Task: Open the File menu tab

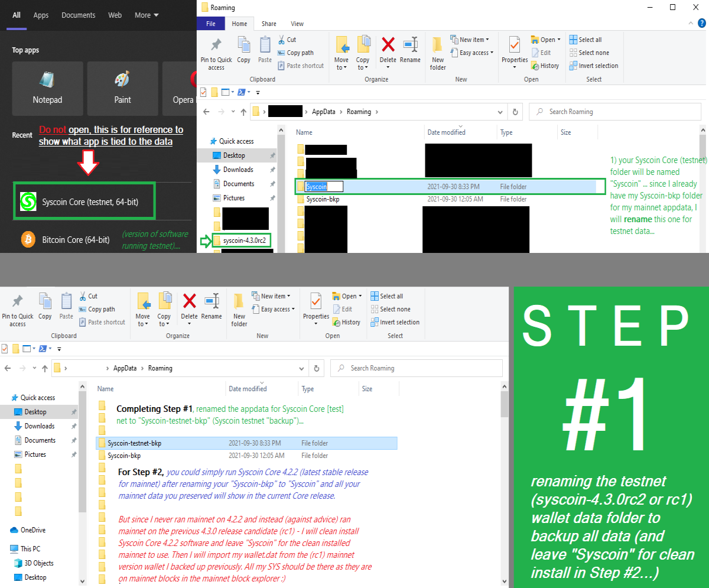Action: (211, 24)
